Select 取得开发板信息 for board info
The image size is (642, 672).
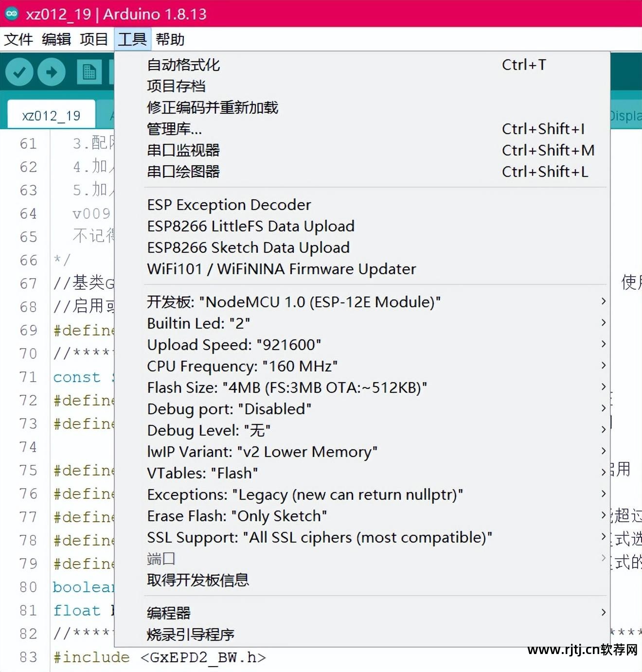[198, 580]
